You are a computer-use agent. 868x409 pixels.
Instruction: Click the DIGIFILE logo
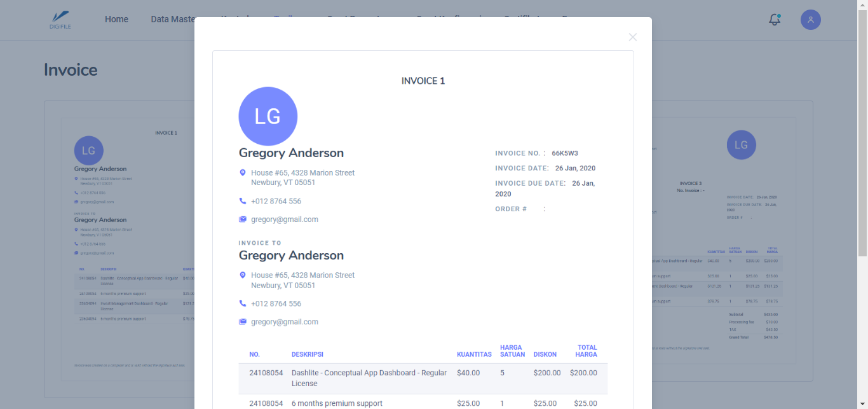click(x=60, y=20)
